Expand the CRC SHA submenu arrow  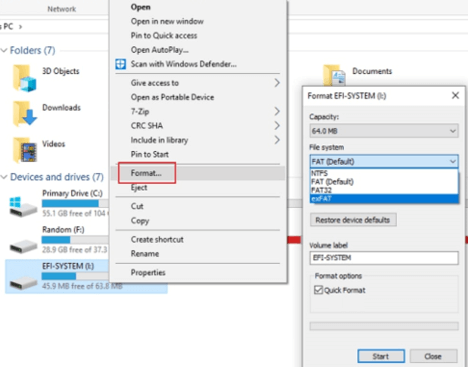[x=277, y=125]
